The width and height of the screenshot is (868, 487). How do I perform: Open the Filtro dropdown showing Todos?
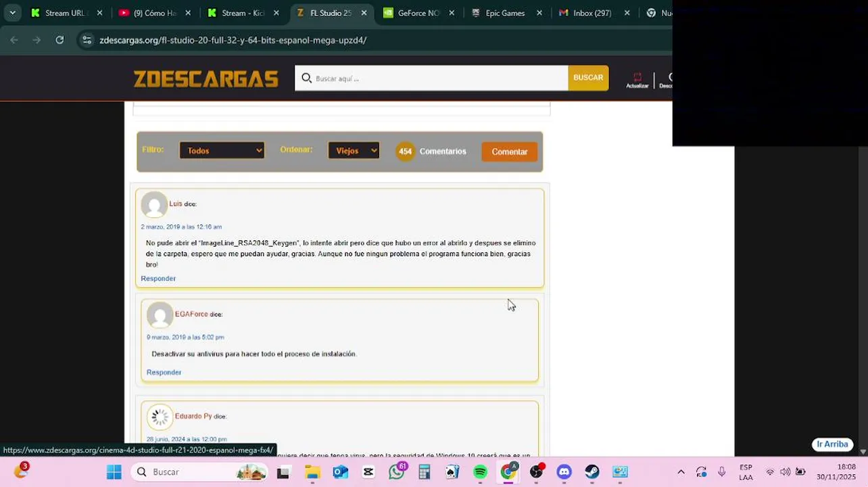222,151
